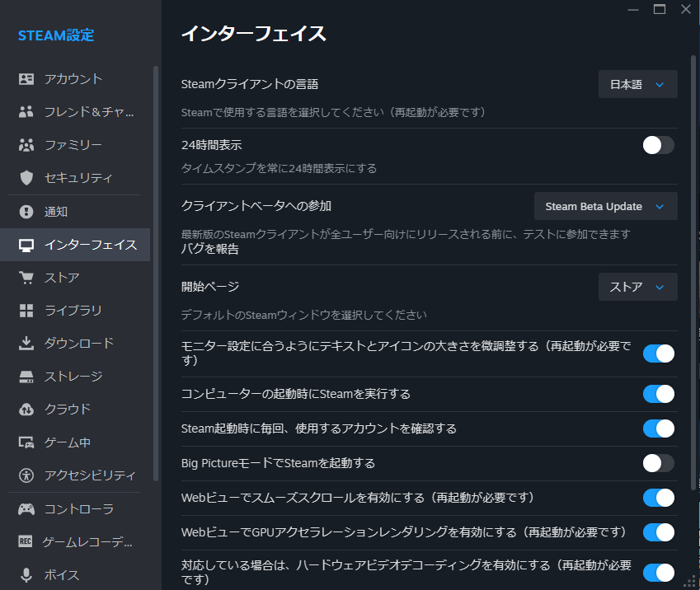Open クラウド settings section
The image size is (700, 590).
(x=75, y=410)
